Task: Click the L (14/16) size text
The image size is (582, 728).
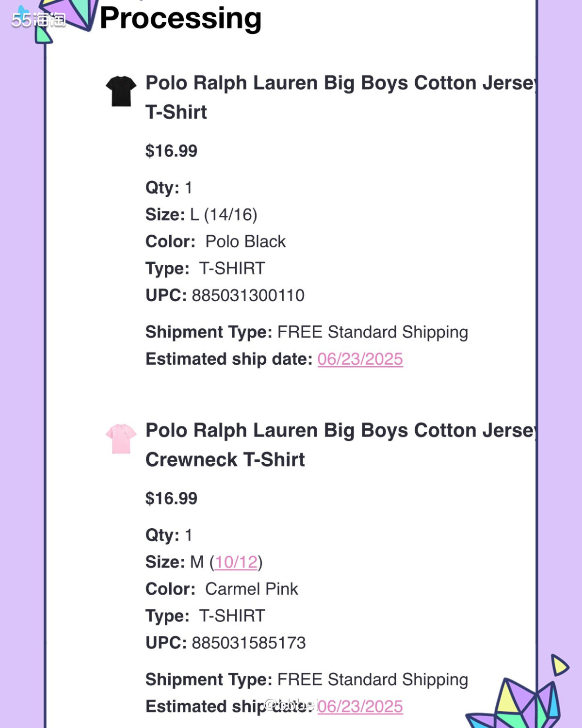Action: (224, 214)
